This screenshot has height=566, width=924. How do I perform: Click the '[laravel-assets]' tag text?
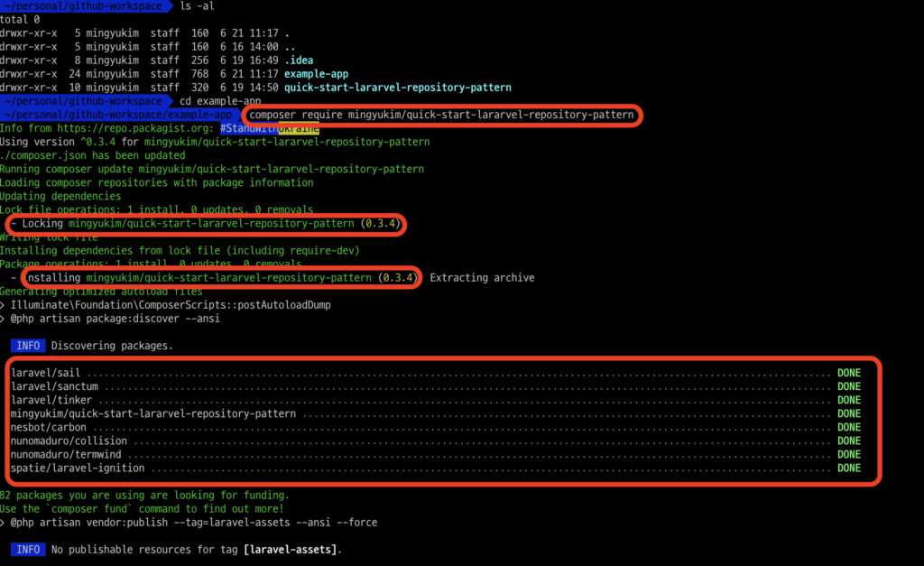[290, 550]
